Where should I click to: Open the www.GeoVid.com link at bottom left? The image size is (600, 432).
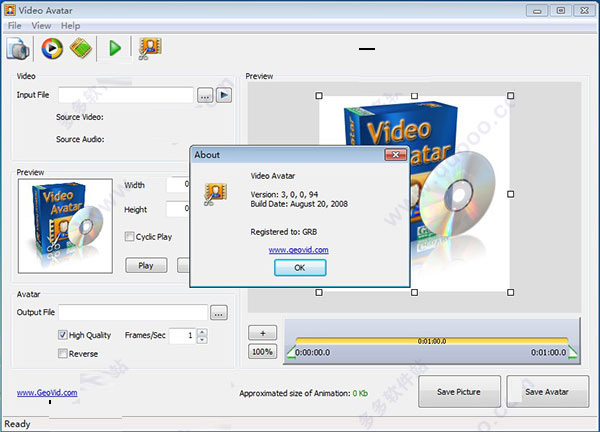click(x=47, y=393)
